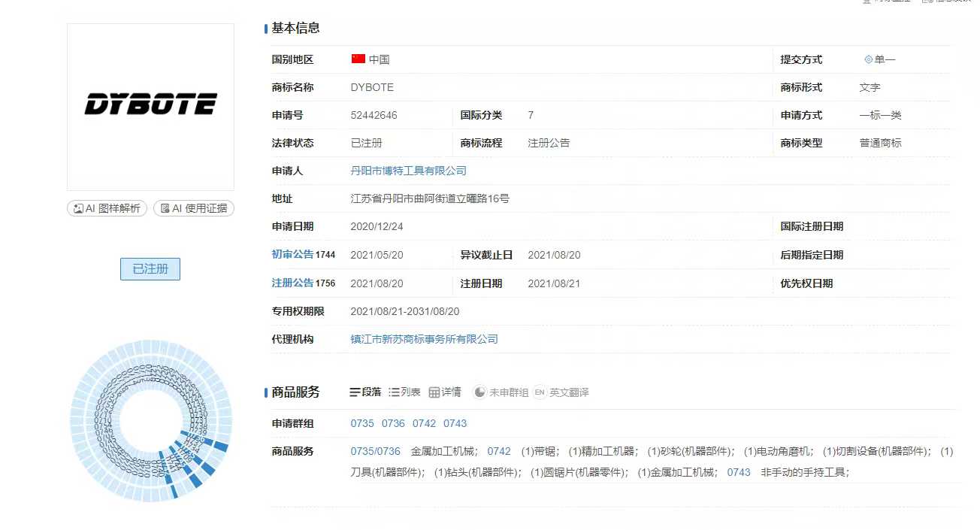The image size is (980, 530).
Task: Open 0742 link in 商品服务 description
Action: (x=499, y=451)
